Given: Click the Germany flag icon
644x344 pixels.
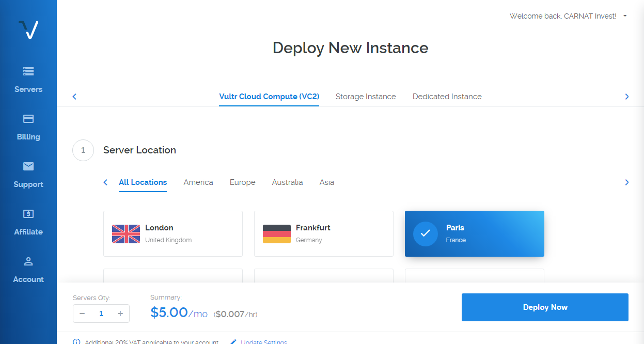Looking at the screenshot, I should pos(277,234).
